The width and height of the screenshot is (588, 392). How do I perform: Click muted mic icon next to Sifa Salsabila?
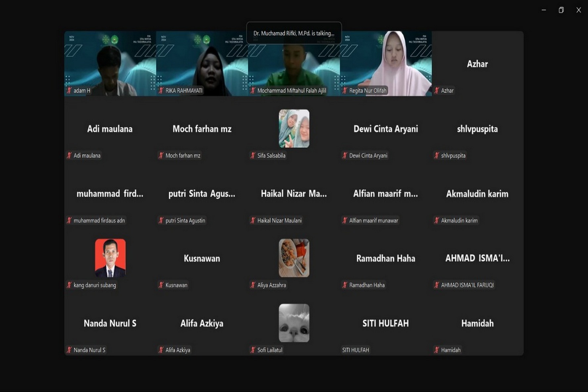pos(253,155)
